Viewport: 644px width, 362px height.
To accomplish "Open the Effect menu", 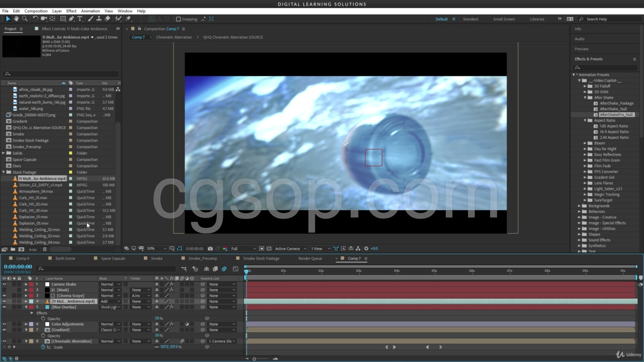I will [71, 11].
